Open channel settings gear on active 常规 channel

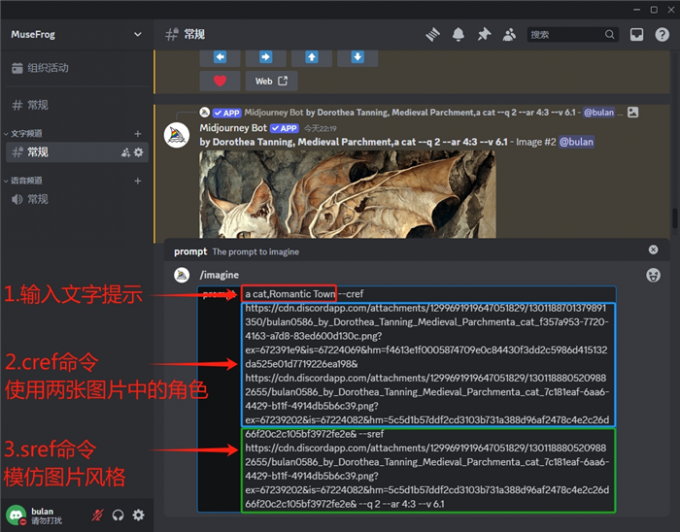(x=138, y=152)
